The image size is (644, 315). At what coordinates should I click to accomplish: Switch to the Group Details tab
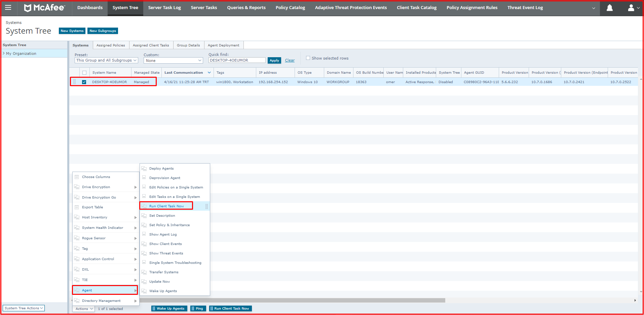[x=188, y=45]
